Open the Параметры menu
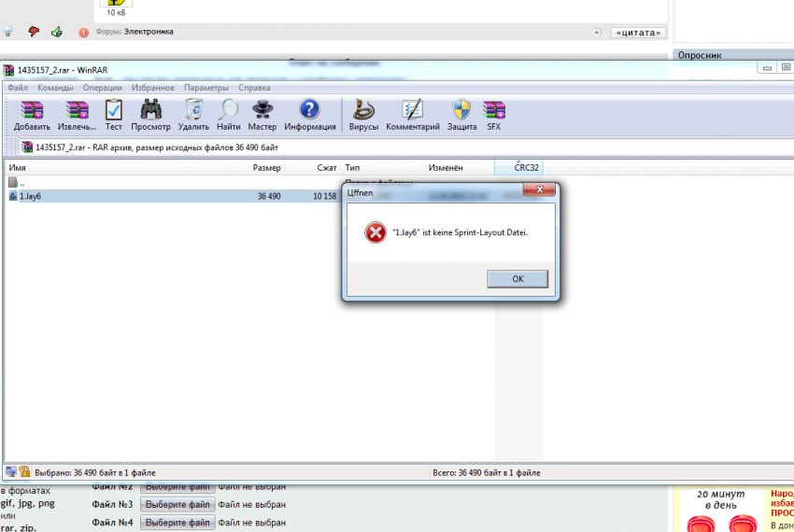Viewport: 794px width, 532px height. [x=206, y=87]
